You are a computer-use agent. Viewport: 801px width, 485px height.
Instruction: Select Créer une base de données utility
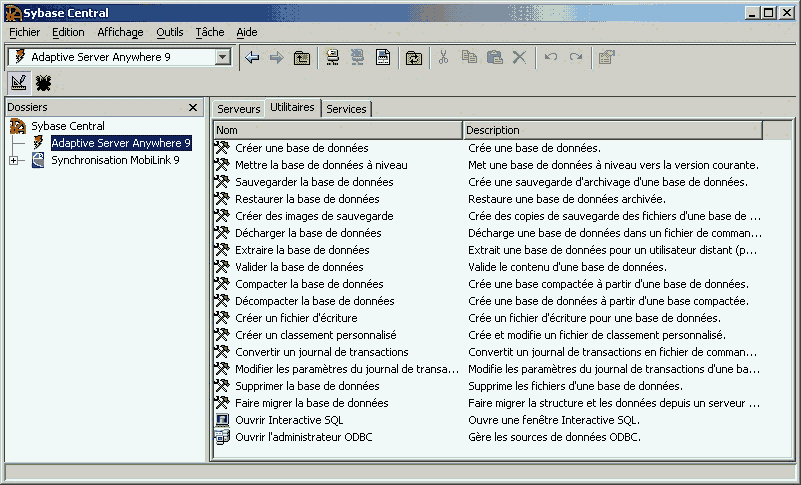coord(301,148)
